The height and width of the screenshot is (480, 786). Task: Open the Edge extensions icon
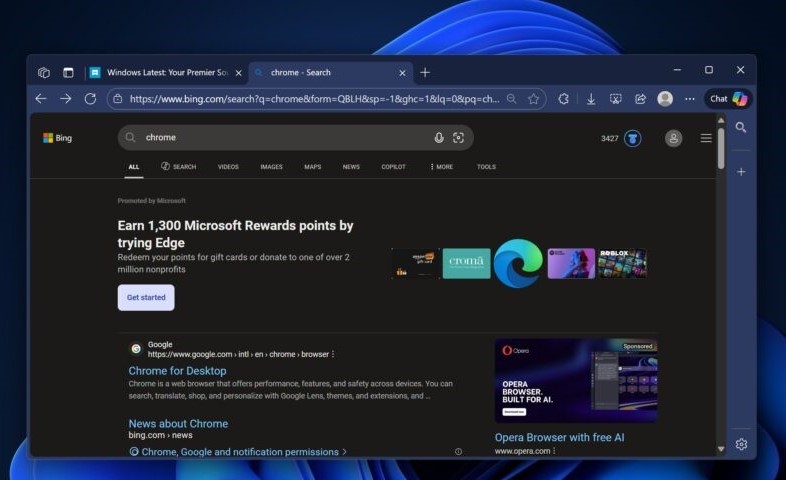coord(564,99)
